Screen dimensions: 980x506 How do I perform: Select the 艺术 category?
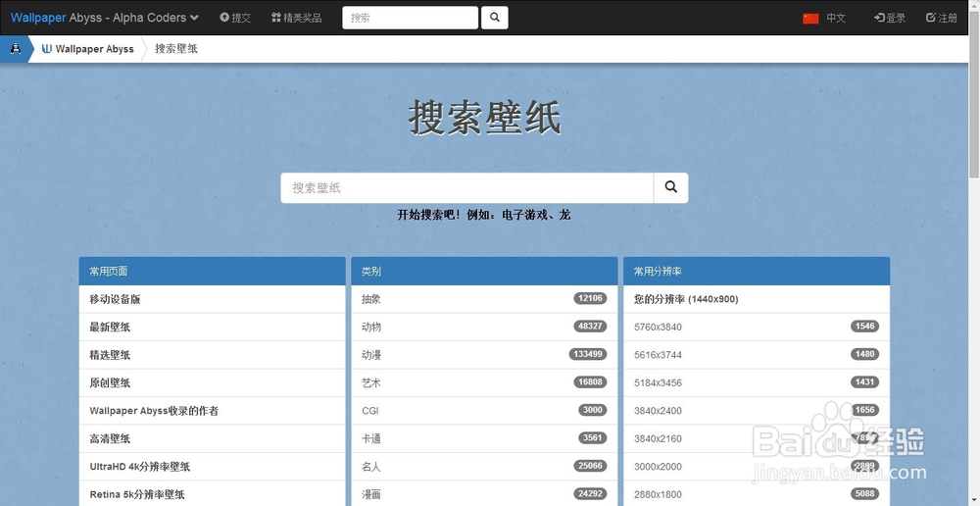coord(484,382)
